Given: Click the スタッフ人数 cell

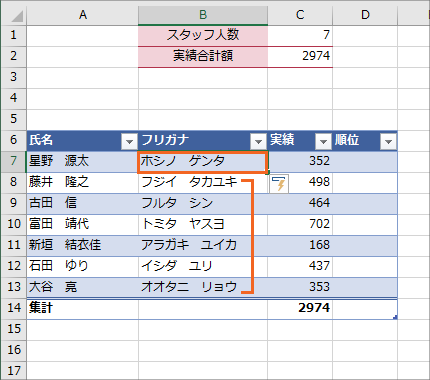Looking at the screenshot, I should click(x=203, y=35).
